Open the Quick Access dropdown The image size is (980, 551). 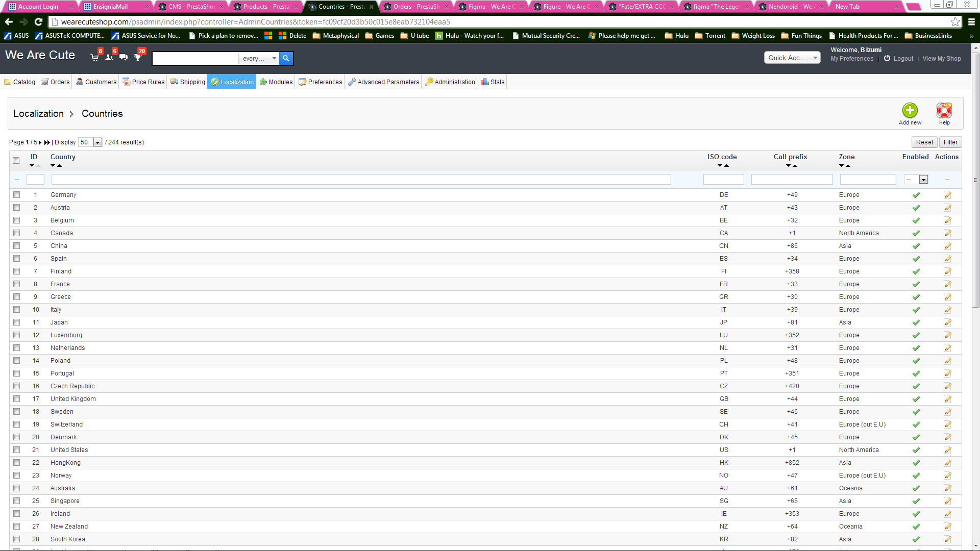pyautogui.click(x=792, y=58)
